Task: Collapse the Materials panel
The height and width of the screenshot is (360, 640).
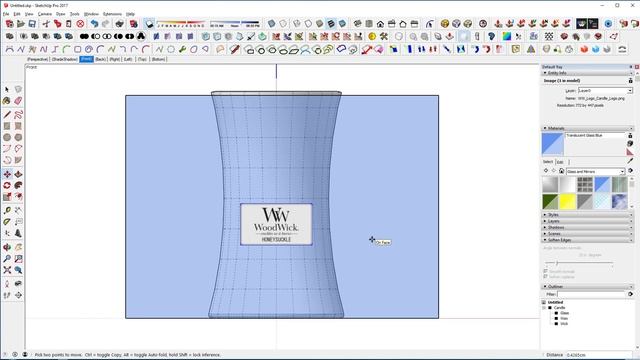Action: click(x=545, y=128)
